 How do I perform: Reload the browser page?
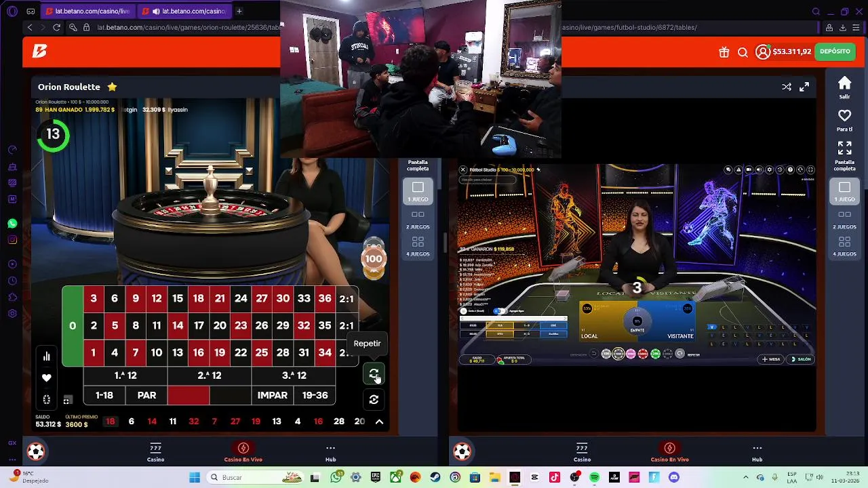tap(56, 27)
